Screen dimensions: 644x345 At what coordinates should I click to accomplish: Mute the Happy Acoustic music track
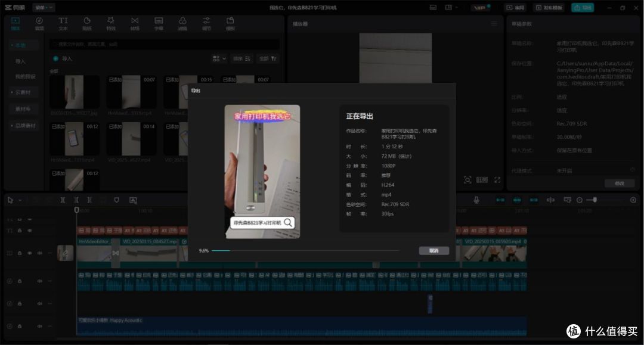[40, 326]
